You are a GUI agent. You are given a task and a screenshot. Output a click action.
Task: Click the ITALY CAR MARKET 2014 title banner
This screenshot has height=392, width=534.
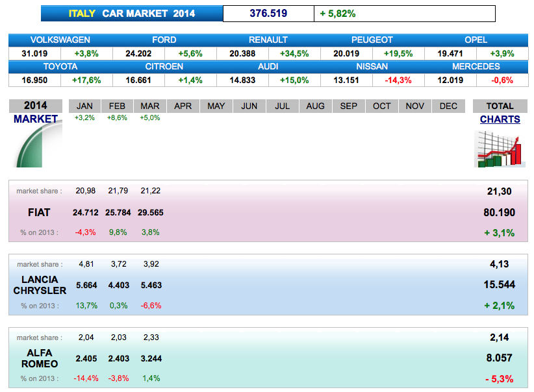tap(132, 14)
